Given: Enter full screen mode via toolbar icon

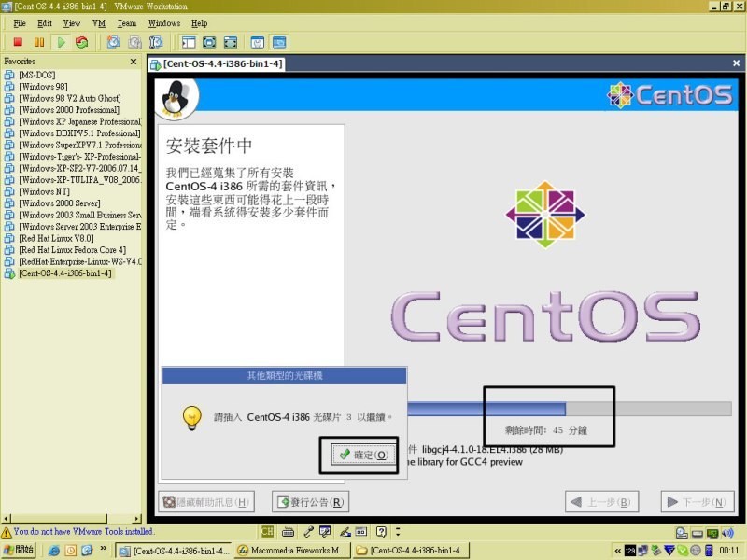Looking at the screenshot, I should pyautogui.click(x=231, y=42).
